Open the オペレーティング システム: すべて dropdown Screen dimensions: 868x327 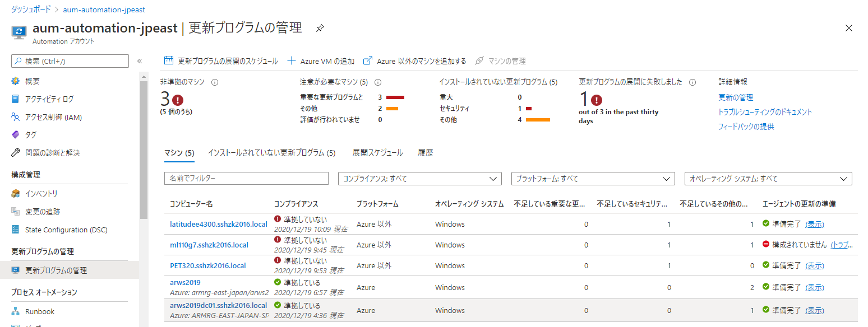(768, 179)
